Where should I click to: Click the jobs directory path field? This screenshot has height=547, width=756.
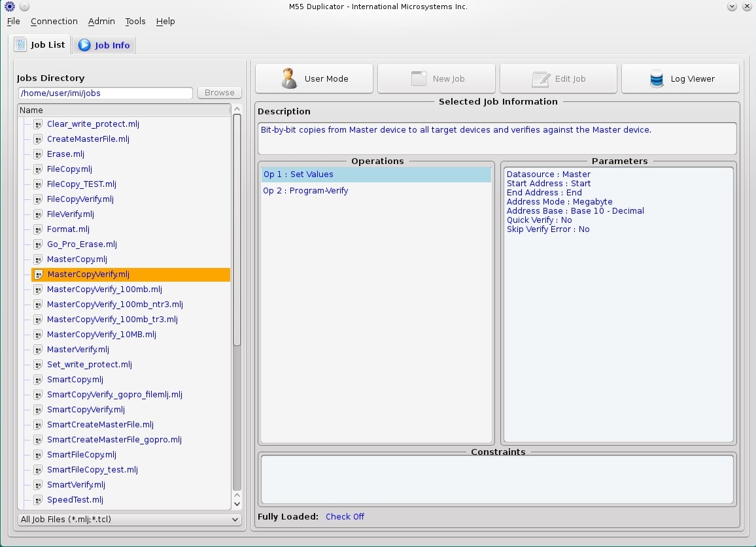[105, 93]
